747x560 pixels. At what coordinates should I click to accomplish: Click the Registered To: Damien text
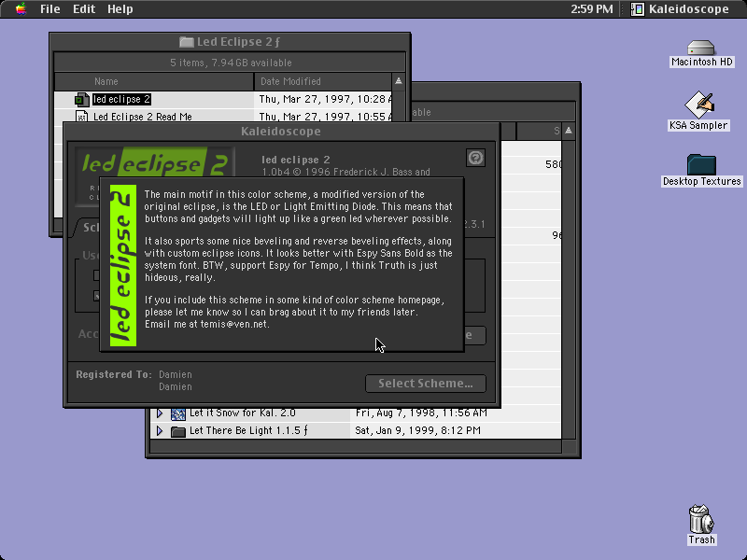click(x=134, y=375)
